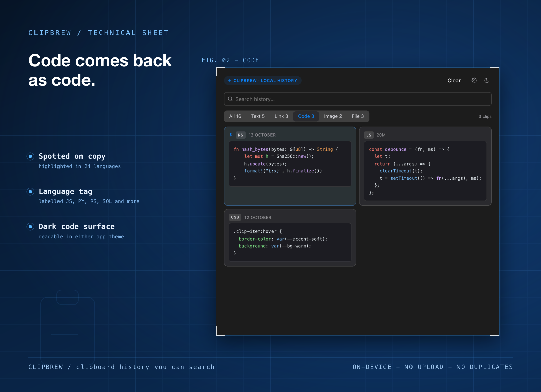This screenshot has width=541, height=392.
Task: Click the Clear button
Action: tap(454, 80)
